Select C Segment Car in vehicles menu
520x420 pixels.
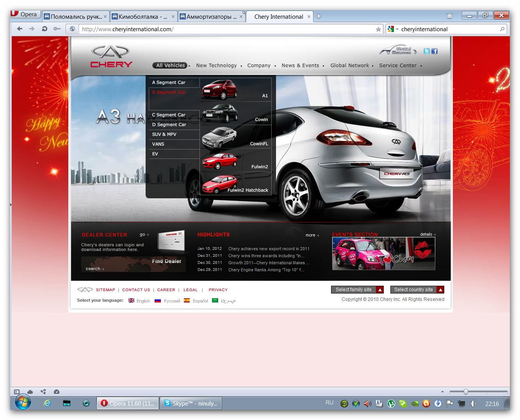[174, 115]
